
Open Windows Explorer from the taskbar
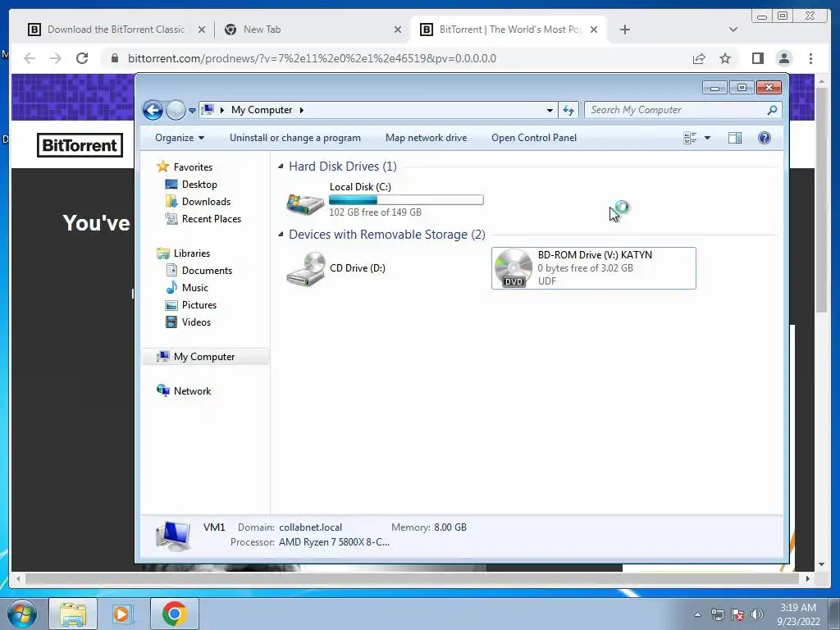[x=73, y=614]
